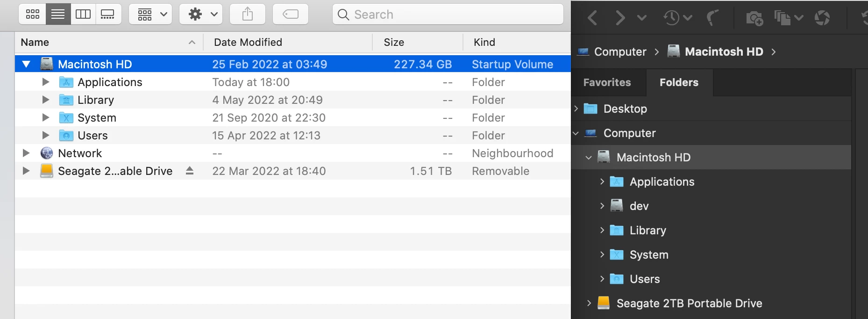Switch Finder to gallery view
Screen dimensions: 868x319
[x=108, y=14]
